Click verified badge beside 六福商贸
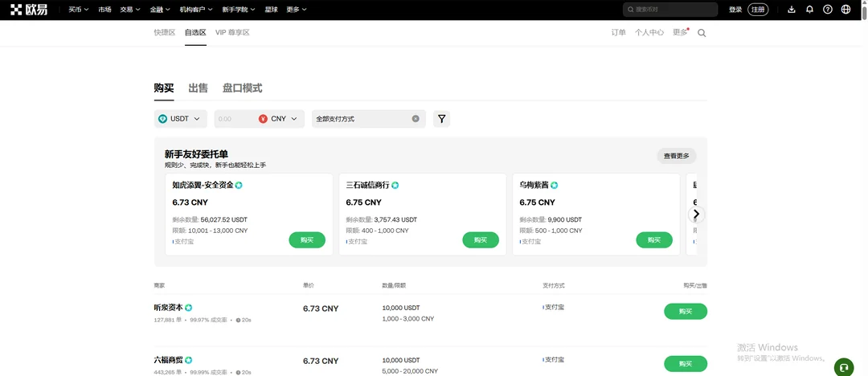Screen dimensions: 868x376 click(x=189, y=360)
